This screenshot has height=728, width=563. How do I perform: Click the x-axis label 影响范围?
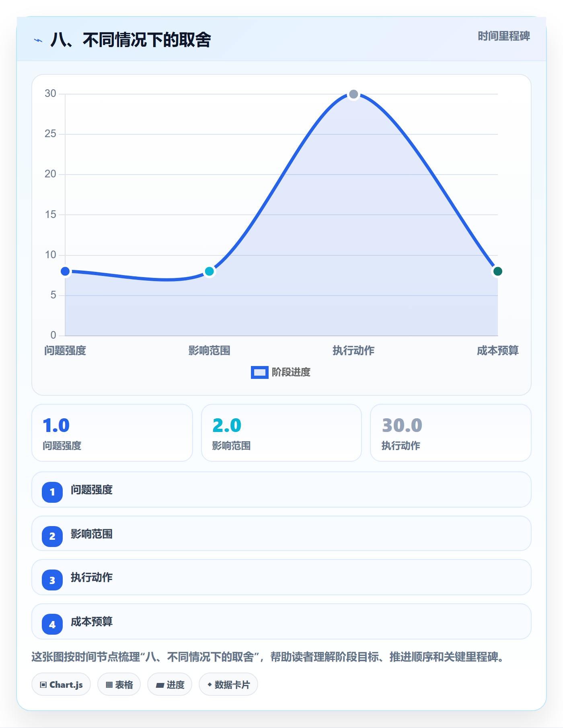tap(209, 351)
